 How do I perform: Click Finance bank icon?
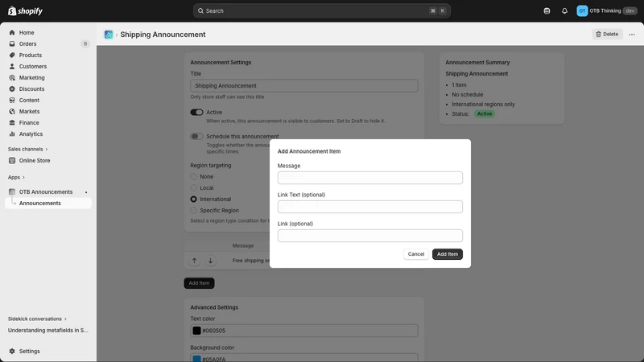click(12, 123)
